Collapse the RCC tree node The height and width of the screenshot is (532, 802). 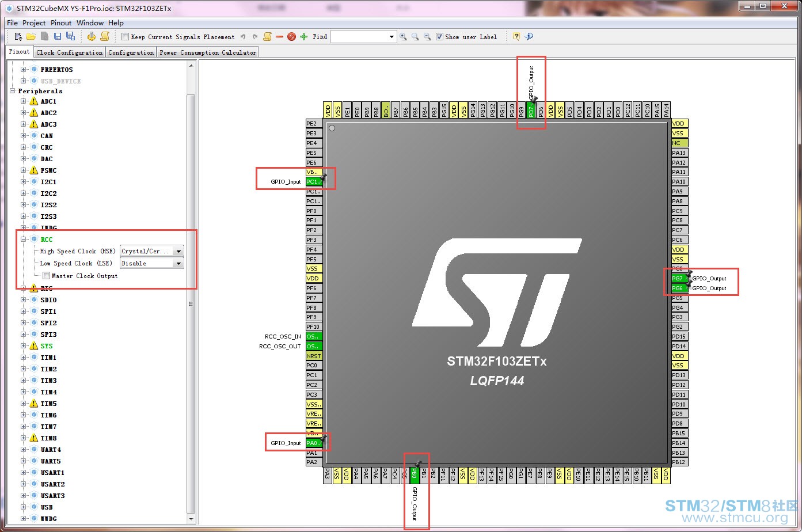click(24, 240)
